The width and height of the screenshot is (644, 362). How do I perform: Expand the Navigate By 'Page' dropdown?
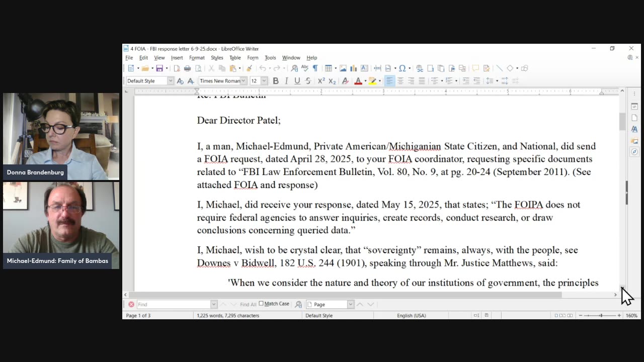coord(350,304)
